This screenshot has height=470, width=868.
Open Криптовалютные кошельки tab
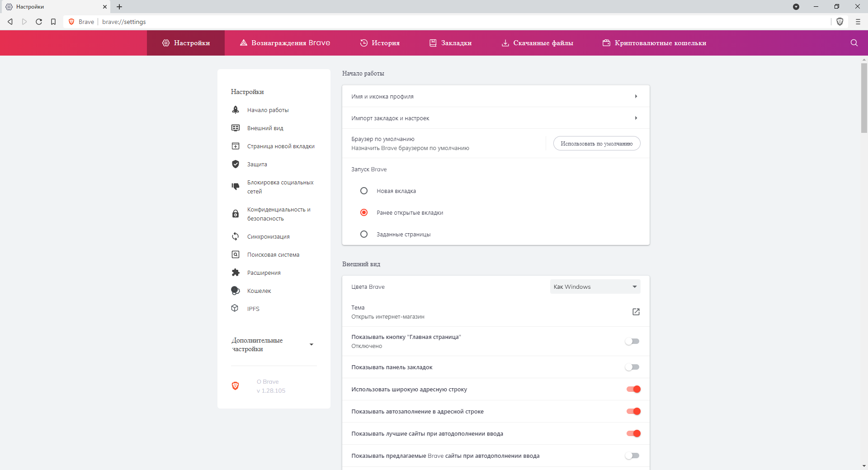coord(654,43)
